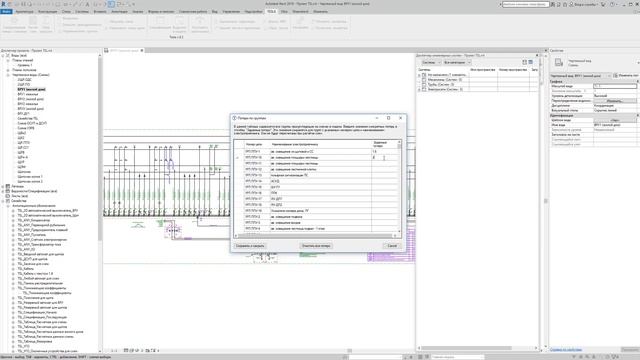The width and height of the screenshot is (640, 360).
Task: Expand the Легенды tree node
Action: pyautogui.click(x=3, y=187)
